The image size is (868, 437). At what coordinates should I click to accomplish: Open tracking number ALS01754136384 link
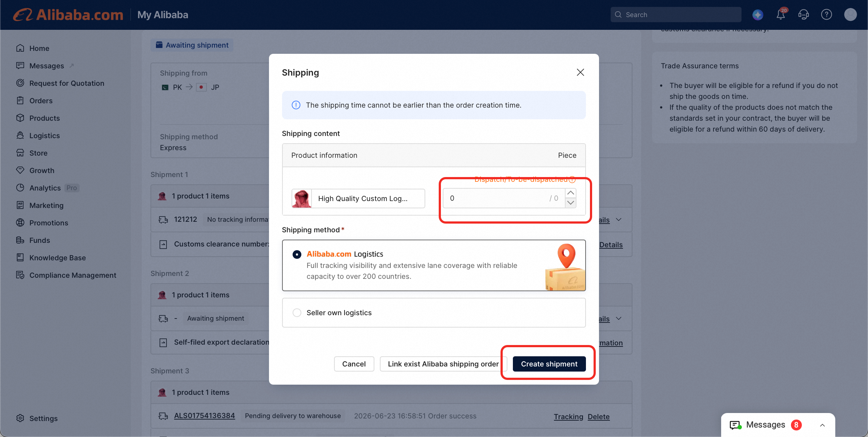204,416
